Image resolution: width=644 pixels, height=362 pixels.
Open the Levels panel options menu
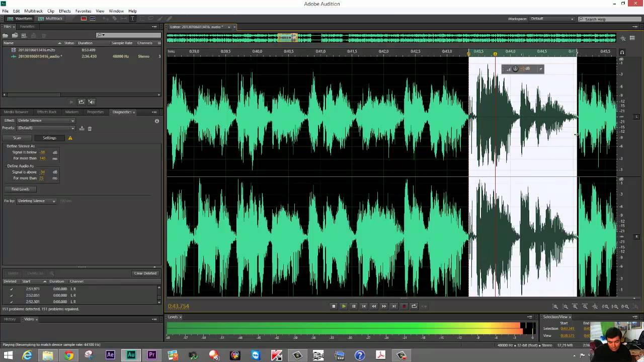pyautogui.click(x=529, y=317)
